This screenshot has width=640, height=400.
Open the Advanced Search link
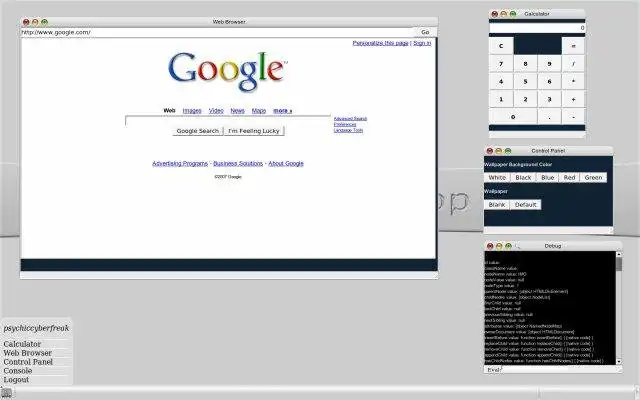pos(350,119)
